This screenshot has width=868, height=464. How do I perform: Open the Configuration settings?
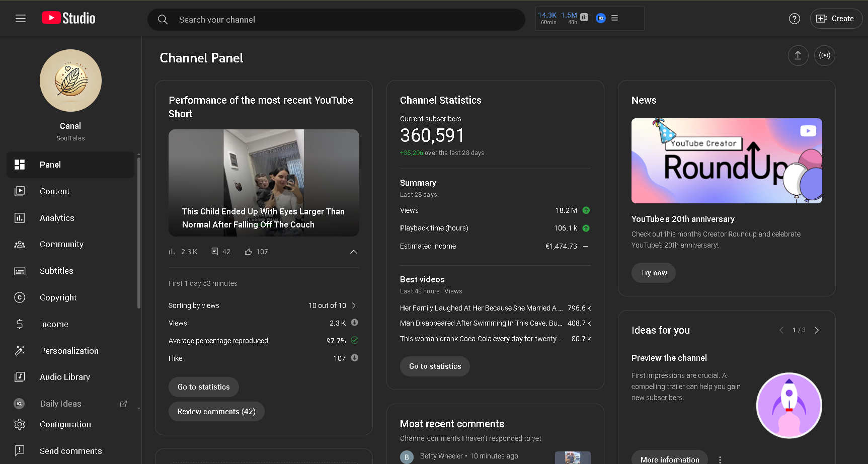[70, 424]
